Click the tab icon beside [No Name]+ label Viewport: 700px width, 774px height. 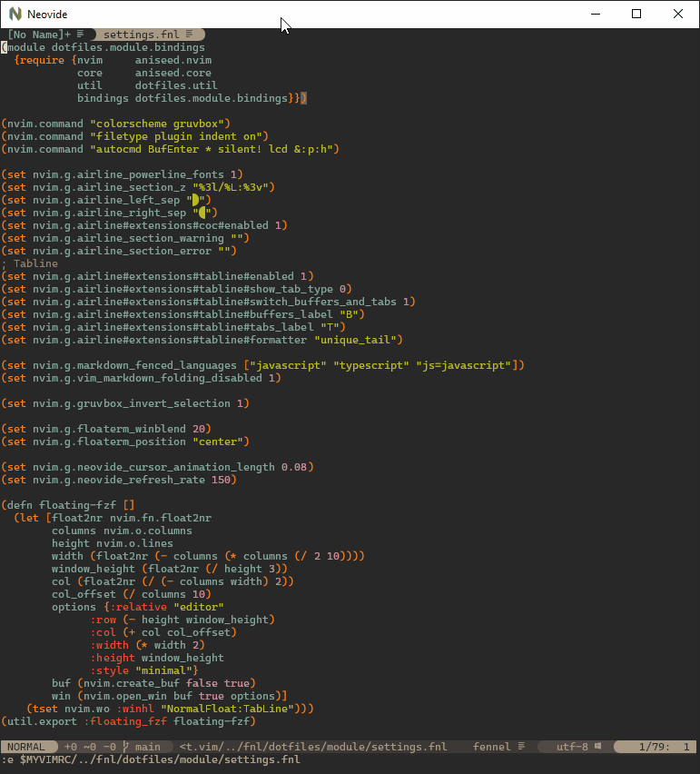(80, 34)
